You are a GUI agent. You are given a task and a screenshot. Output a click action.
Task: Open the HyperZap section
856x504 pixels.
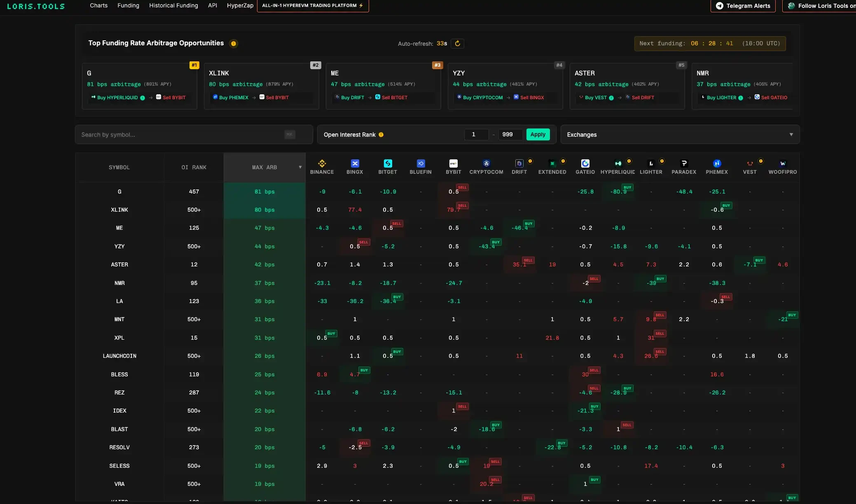pos(240,5)
